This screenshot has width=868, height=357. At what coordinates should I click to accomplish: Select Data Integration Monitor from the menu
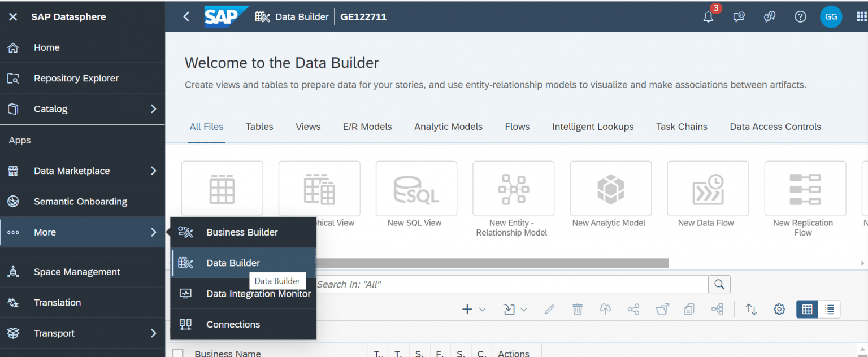pyautogui.click(x=258, y=294)
